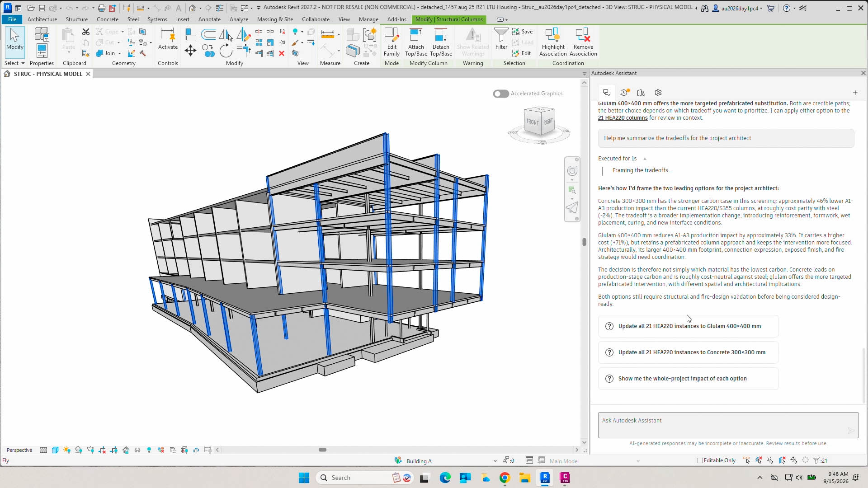Open the Annotate ribbon tab
Image resolution: width=868 pixels, height=488 pixels.
209,19
